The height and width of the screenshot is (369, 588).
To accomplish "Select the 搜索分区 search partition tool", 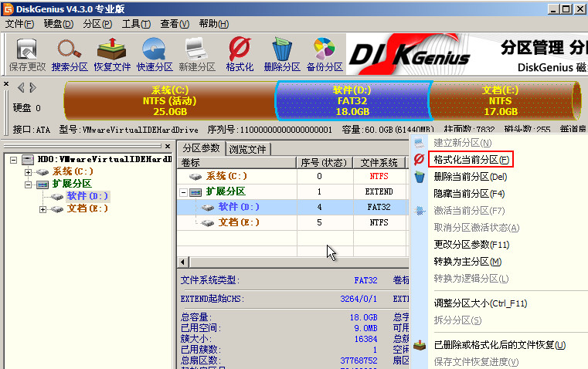I will pos(70,55).
